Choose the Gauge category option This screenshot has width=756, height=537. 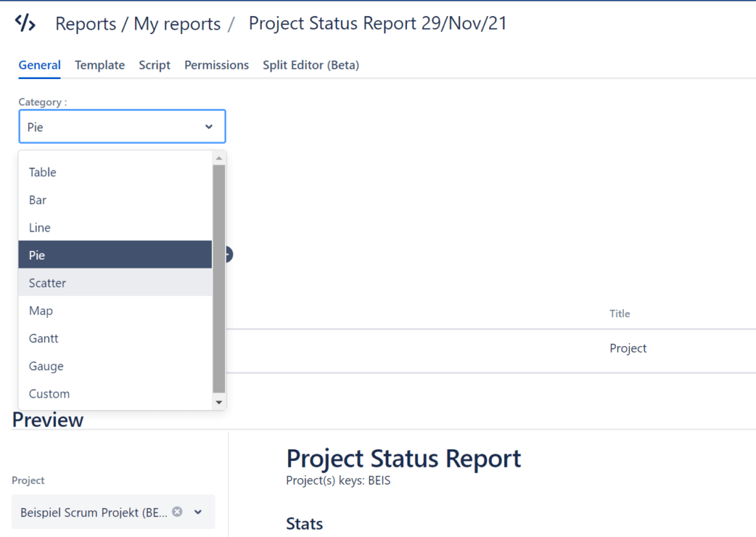coord(46,366)
